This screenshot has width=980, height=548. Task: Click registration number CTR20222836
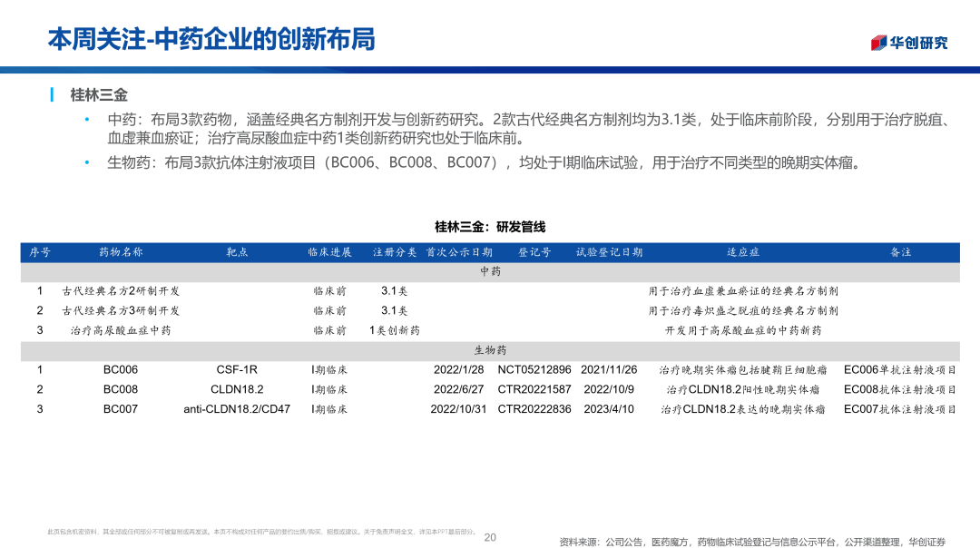(534, 409)
